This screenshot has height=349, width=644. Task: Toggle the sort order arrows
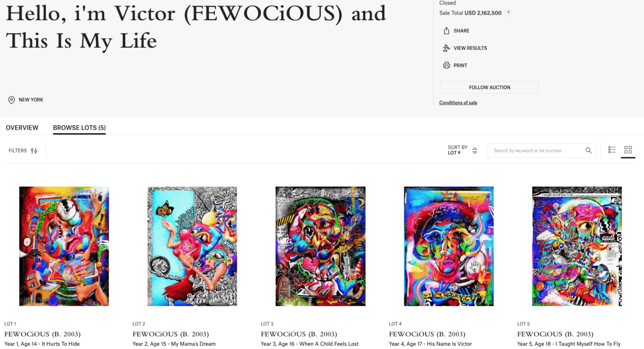pyautogui.click(x=474, y=150)
